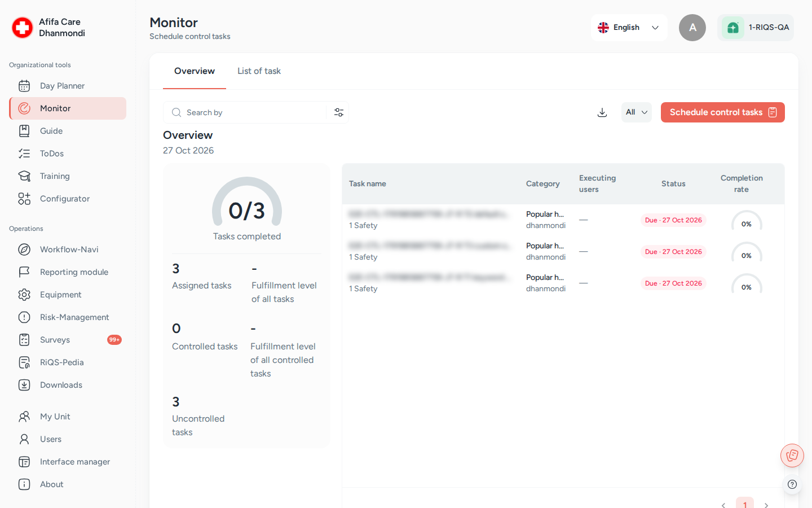Click Schedule control tasks button

[x=723, y=112]
